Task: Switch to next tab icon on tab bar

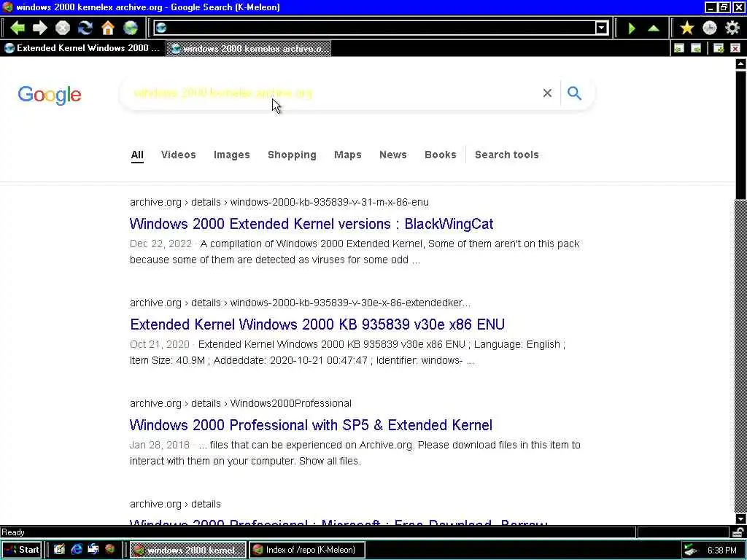Action: [x=696, y=48]
